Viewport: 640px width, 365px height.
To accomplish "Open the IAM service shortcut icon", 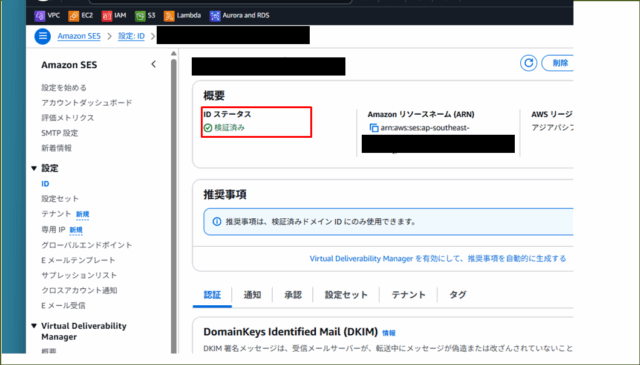I will 107,16.
